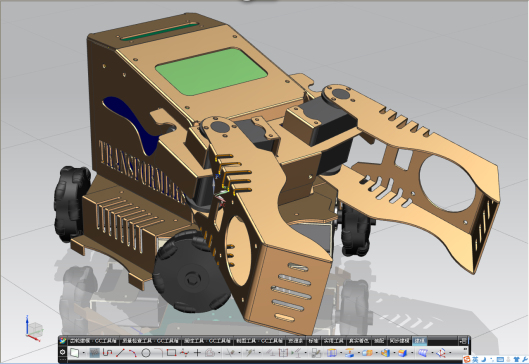Click the view triad axes in corner

tap(34, 328)
